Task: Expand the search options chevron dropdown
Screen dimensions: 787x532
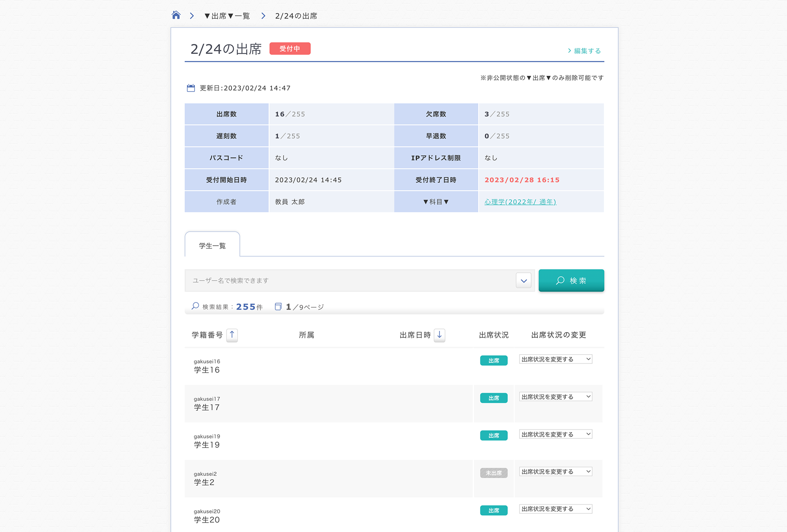Action: pos(524,280)
